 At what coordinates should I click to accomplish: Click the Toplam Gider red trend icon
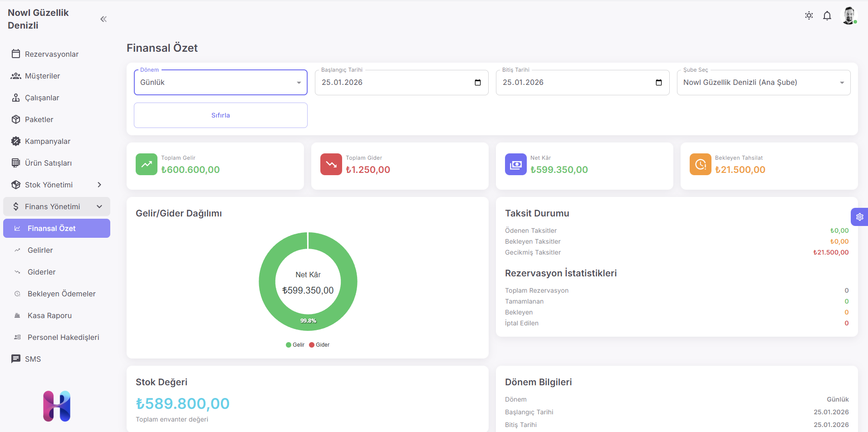point(331,164)
